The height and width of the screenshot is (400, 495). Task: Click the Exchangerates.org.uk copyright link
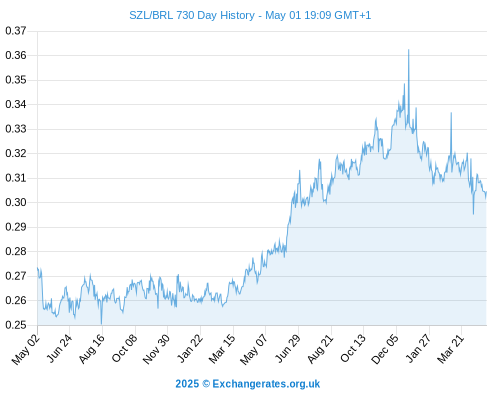[248, 384]
